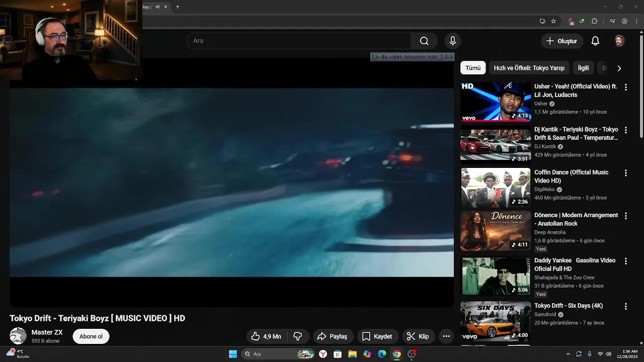The height and width of the screenshot is (362, 644).
Task: Open the more actions menu under the player
Action: (446, 336)
